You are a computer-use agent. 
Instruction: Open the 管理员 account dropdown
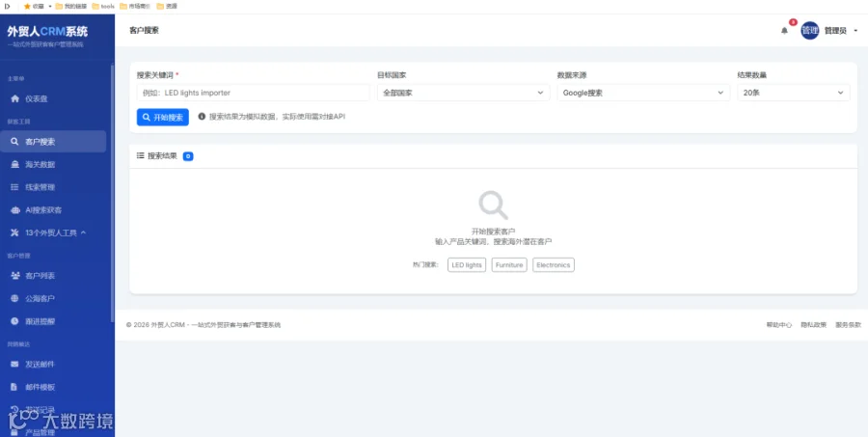(x=840, y=31)
